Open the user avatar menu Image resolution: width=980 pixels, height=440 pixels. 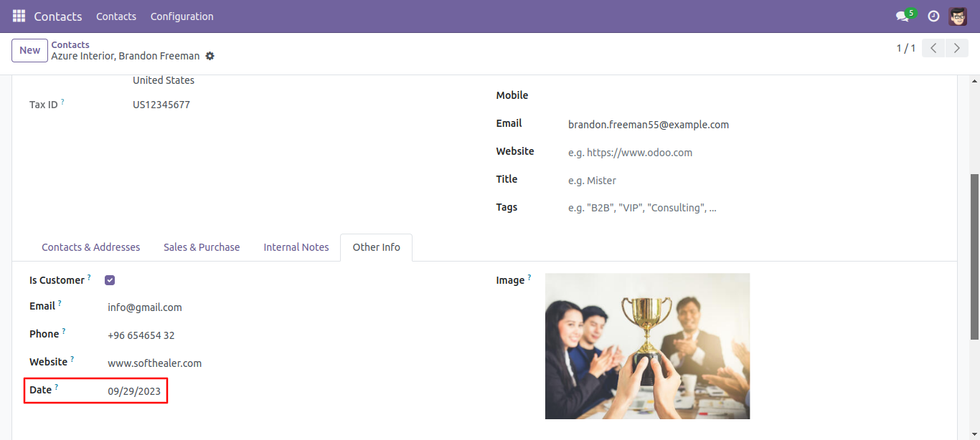pos(958,16)
